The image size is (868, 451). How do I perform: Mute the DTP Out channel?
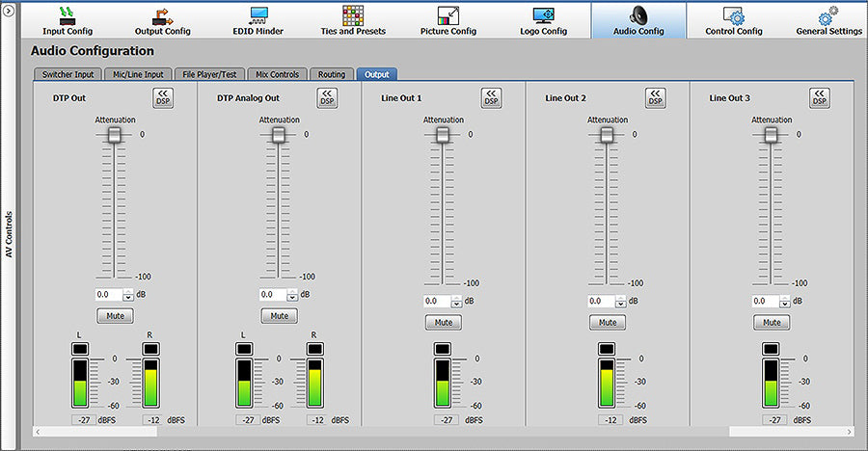pos(115,316)
